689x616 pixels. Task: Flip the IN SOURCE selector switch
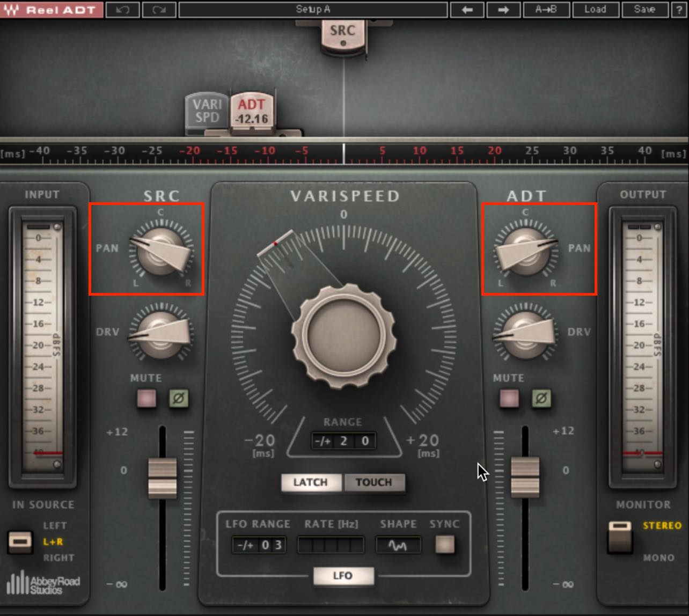point(20,542)
